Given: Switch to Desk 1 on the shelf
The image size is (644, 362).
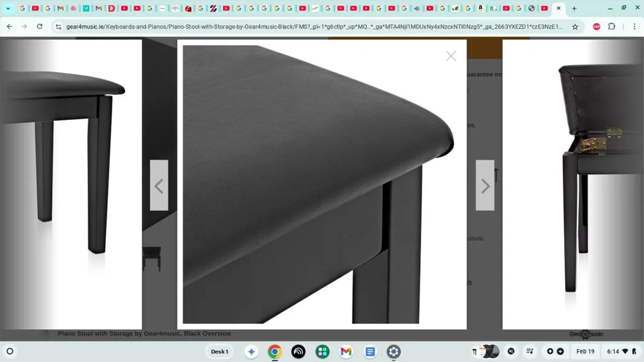Looking at the screenshot, I should coord(219,351).
